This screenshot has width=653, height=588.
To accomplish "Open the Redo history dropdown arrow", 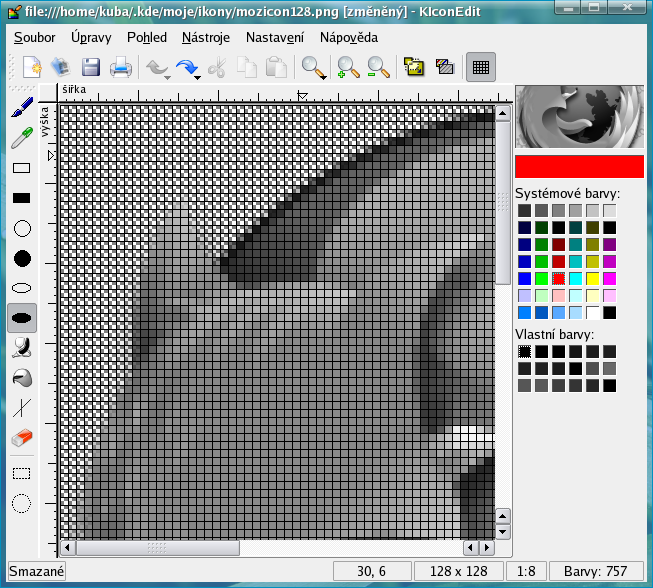I will tap(198, 76).
